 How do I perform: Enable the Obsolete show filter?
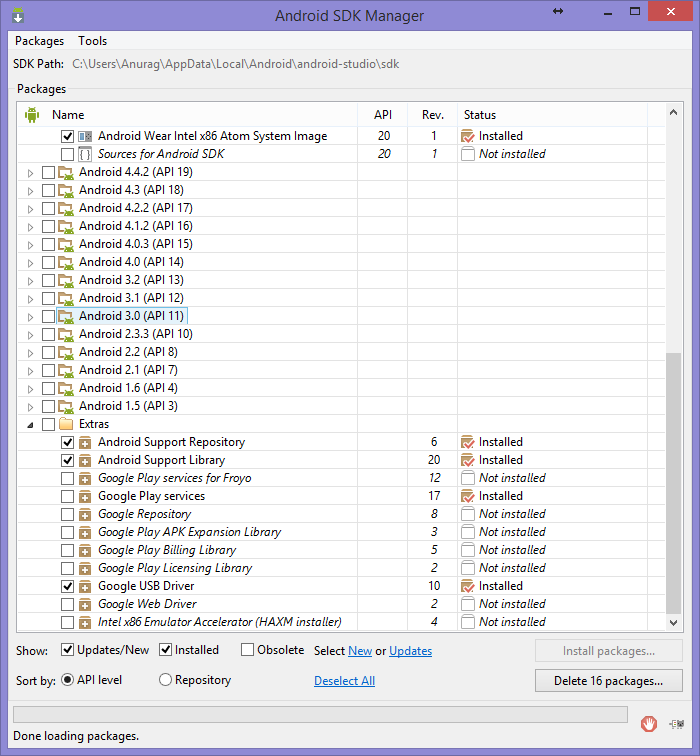click(247, 650)
